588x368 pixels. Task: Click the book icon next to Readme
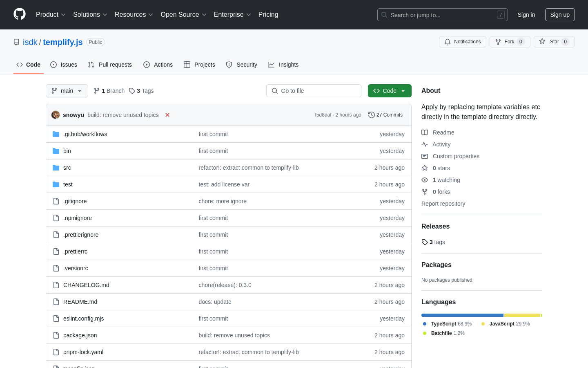[x=425, y=132]
